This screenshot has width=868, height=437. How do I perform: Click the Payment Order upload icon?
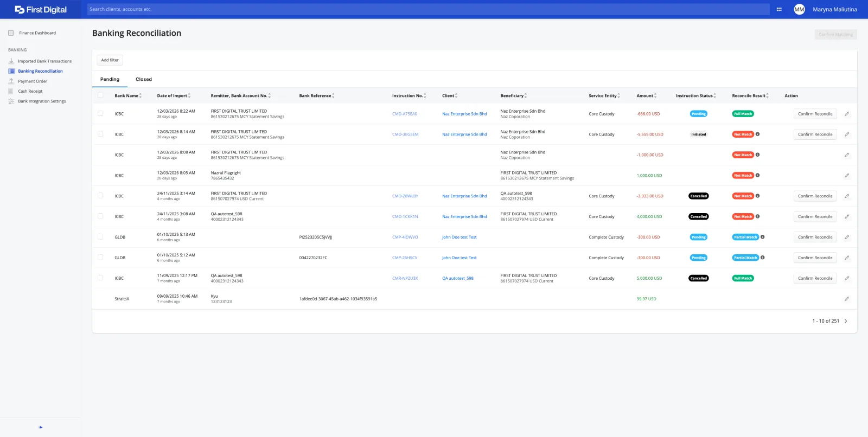click(11, 81)
